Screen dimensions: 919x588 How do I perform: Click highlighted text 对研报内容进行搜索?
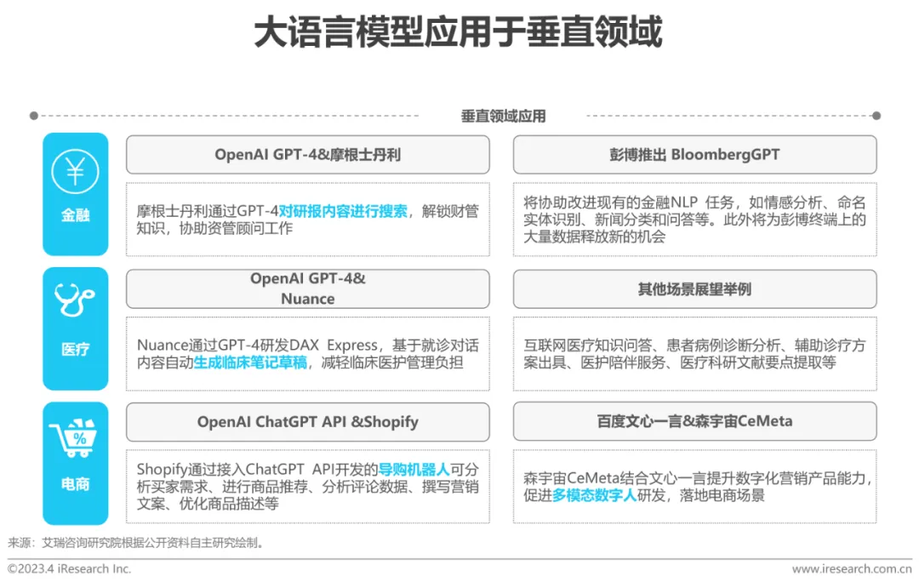[x=343, y=211]
